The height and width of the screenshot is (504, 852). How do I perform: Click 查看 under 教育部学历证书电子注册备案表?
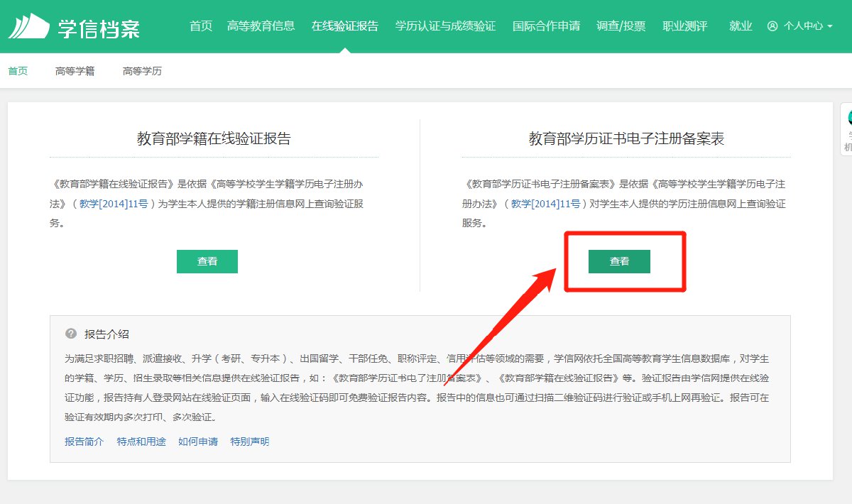[x=619, y=261]
